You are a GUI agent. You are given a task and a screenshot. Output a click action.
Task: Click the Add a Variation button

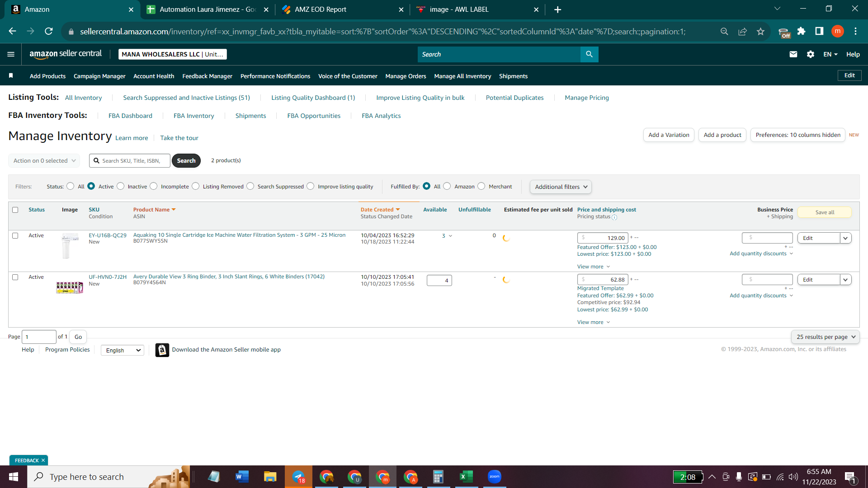pos(669,135)
